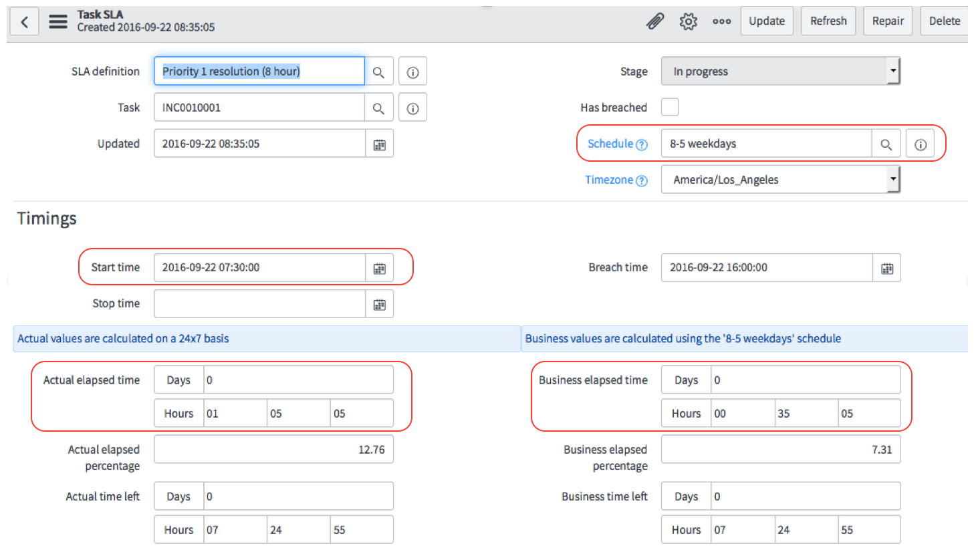Open Schedule field help via the question mark
The width and height of the screenshot is (976, 560).
[x=641, y=143]
